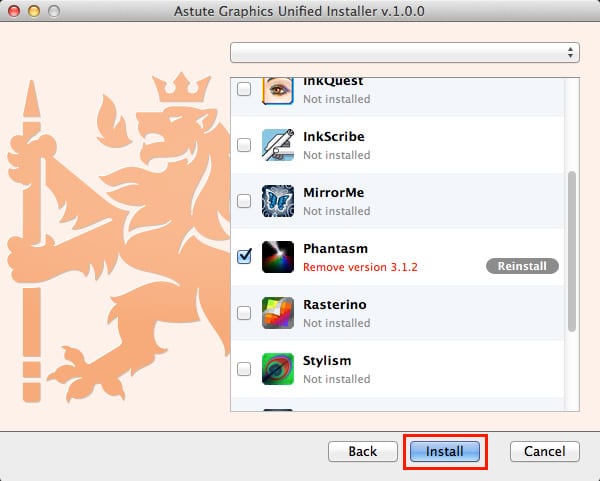The image size is (600, 481).
Task: Minimize the installer with yellow button
Action: (34, 11)
